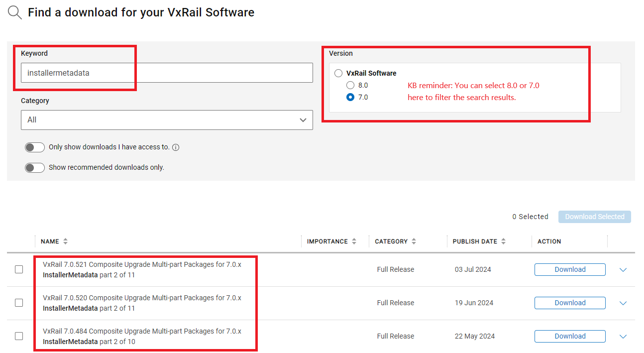The height and width of the screenshot is (353, 644).
Task: Enable show recommended downloads only
Action: [34, 167]
